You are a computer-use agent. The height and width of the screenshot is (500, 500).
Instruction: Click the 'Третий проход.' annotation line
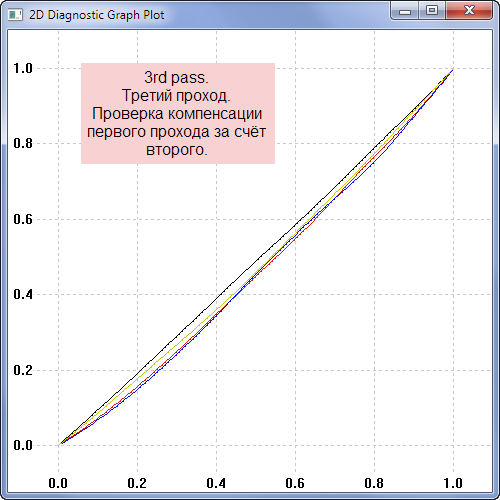(x=176, y=96)
